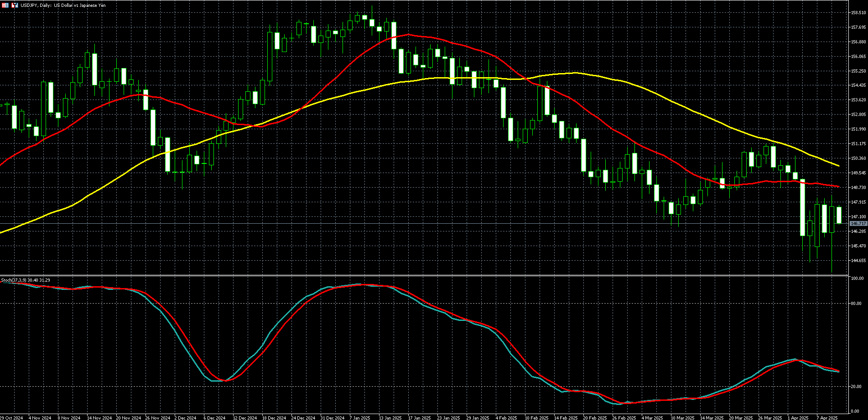Click the red moving average line's right end
This screenshot has height=420, width=868.
click(838, 186)
